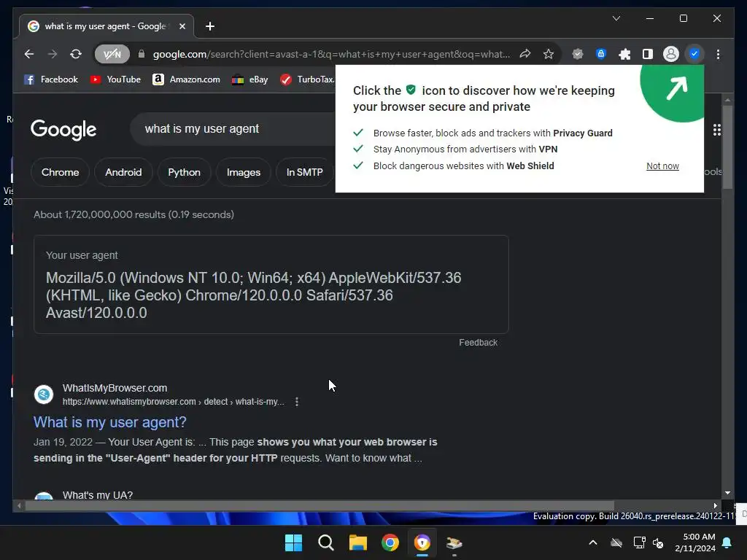
Task: Click the 'What's my UA?' result title
Action: point(98,495)
